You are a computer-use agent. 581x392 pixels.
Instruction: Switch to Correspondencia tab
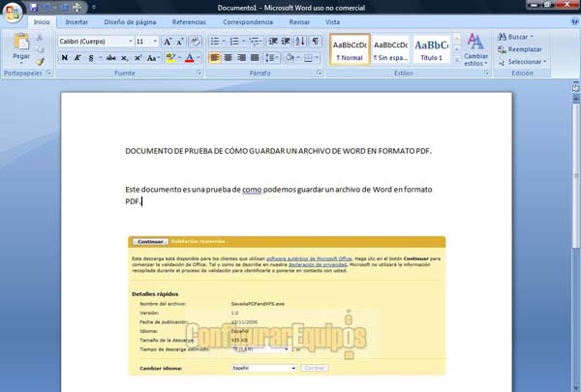click(248, 22)
